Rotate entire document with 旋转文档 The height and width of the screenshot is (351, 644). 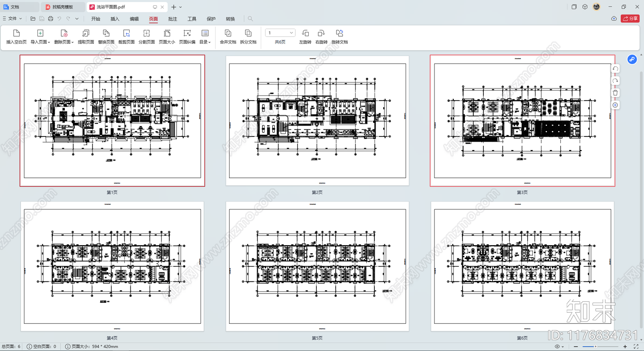click(x=340, y=37)
